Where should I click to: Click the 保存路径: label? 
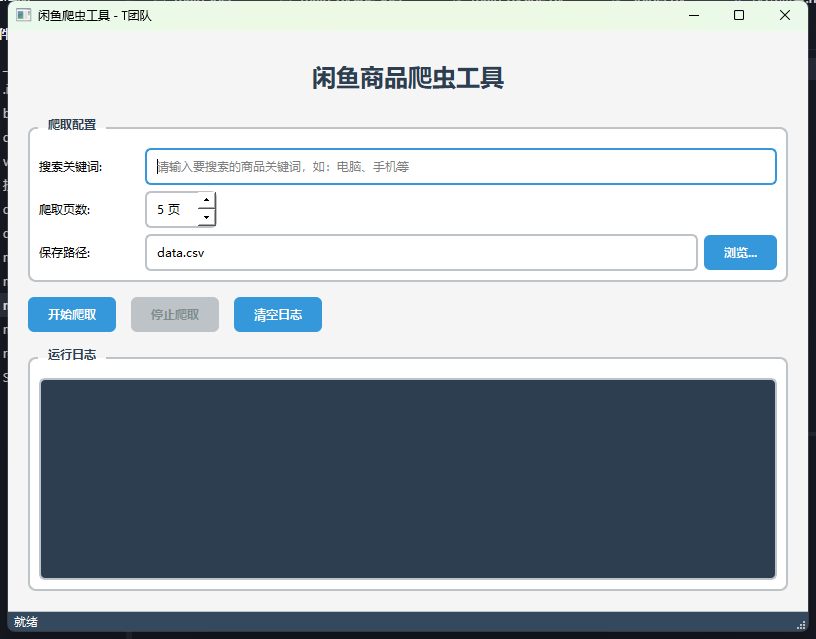tap(65, 252)
